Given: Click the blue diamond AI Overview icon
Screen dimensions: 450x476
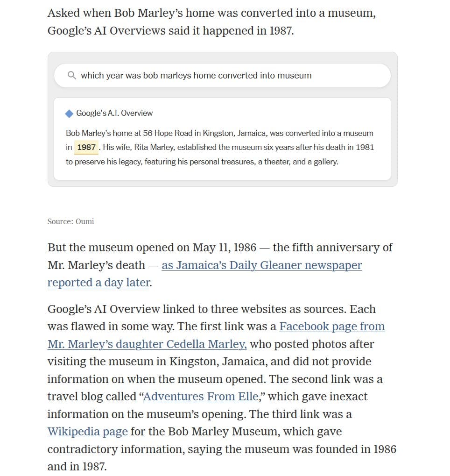Looking at the screenshot, I should click(69, 112).
